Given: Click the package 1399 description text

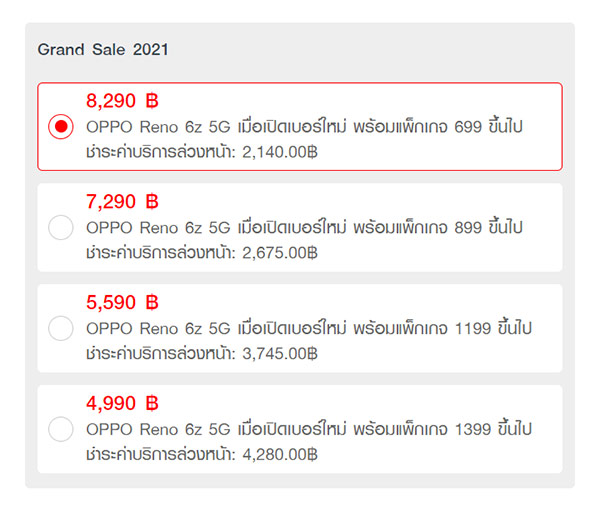Looking at the screenshot, I should [308, 429].
